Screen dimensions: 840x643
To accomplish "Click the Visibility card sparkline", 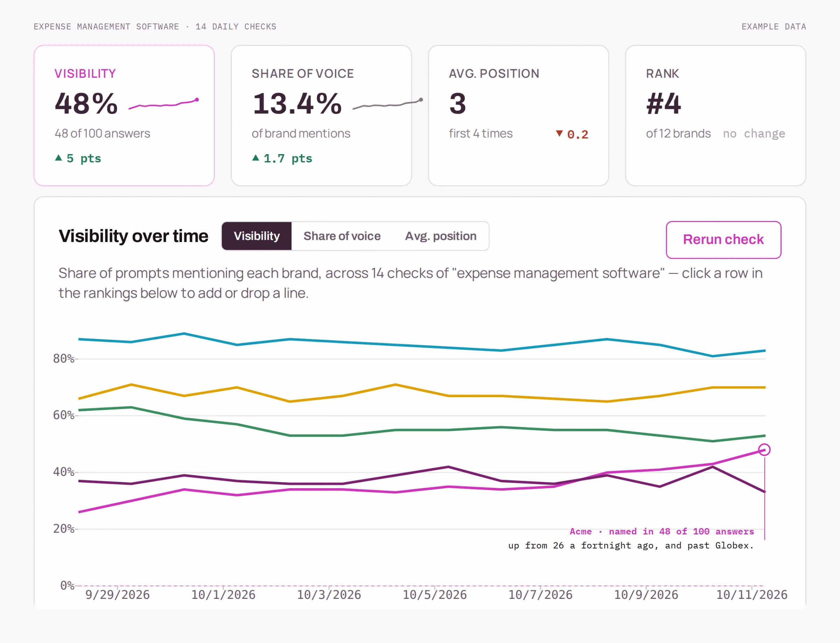I will (x=164, y=104).
